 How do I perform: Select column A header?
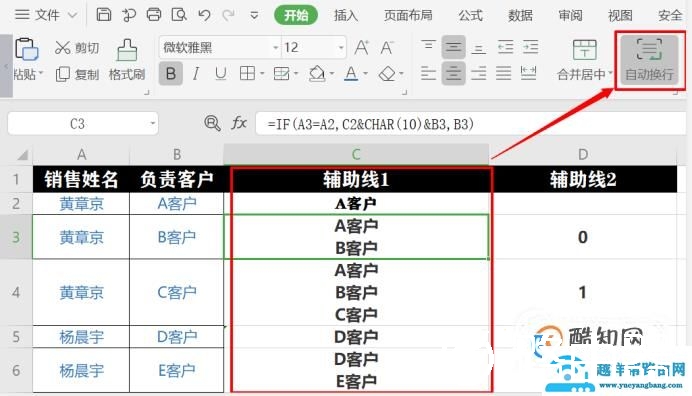click(x=81, y=155)
